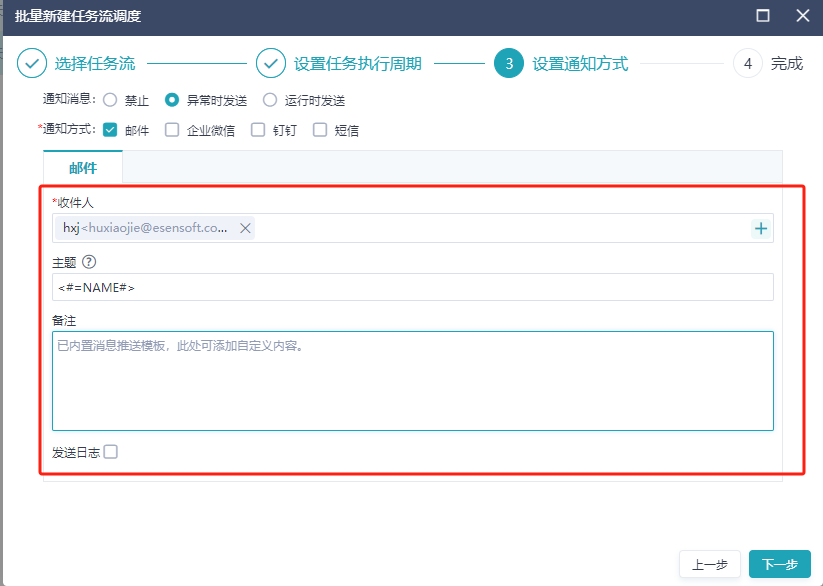This screenshot has width=823, height=586.
Task: Enable the 钉钉 checkbox
Action: point(258,129)
